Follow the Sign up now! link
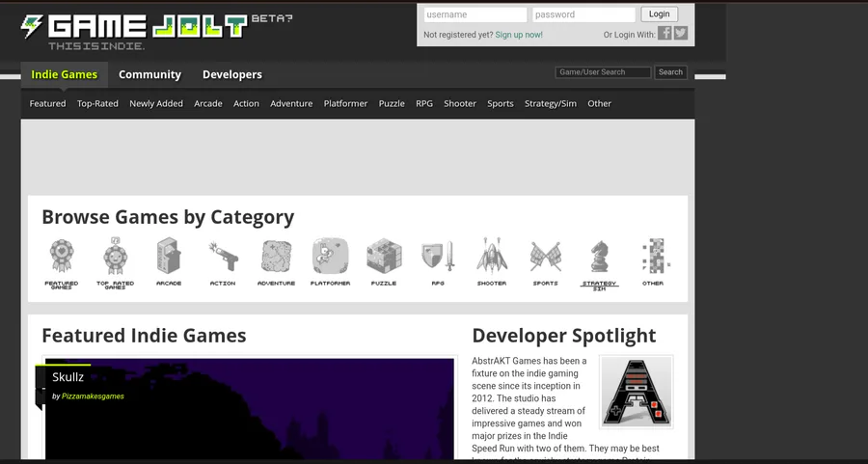Image resolution: width=868 pixels, height=464 pixels. point(519,35)
